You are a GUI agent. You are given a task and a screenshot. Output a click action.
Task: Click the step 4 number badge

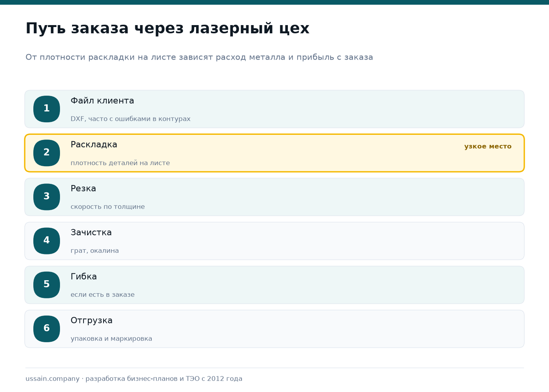(47, 241)
